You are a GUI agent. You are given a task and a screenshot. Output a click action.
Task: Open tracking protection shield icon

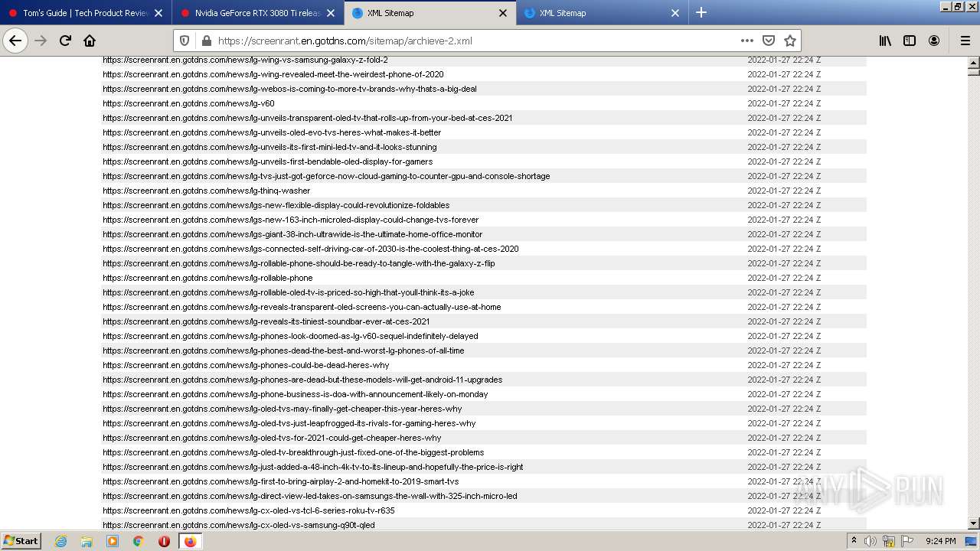tap(184, 41)
